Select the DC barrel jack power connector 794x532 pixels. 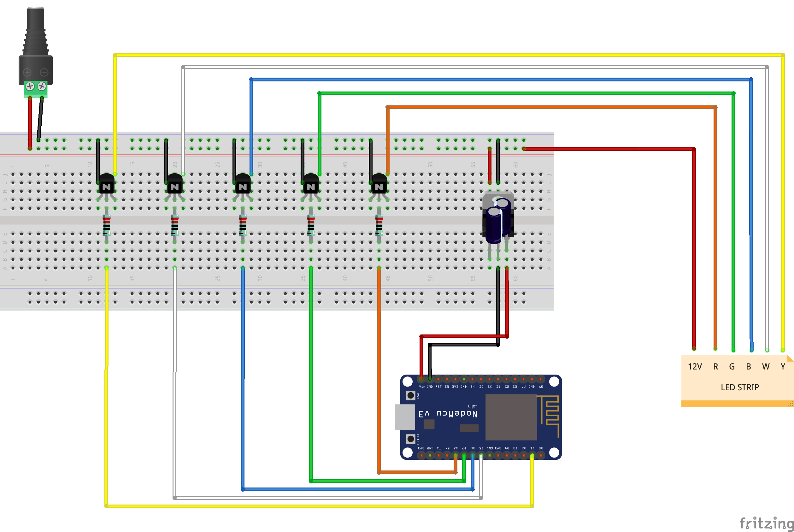(35, 52)
